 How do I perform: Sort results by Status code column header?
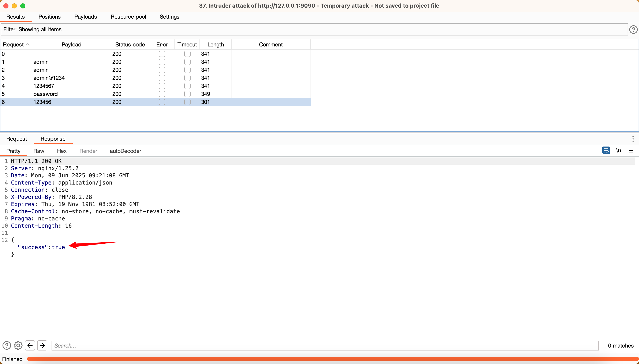[130, 45]
